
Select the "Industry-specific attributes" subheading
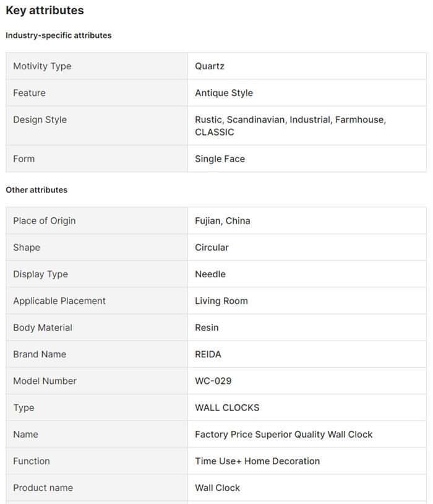(x=59, y=35)
